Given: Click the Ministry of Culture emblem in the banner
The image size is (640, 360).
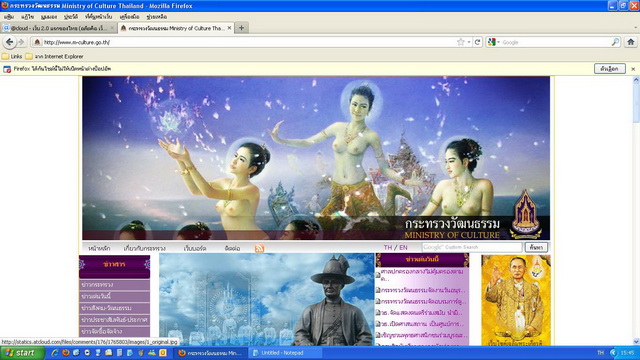Looking at the screenshot, I should click(x=526, y=214).
